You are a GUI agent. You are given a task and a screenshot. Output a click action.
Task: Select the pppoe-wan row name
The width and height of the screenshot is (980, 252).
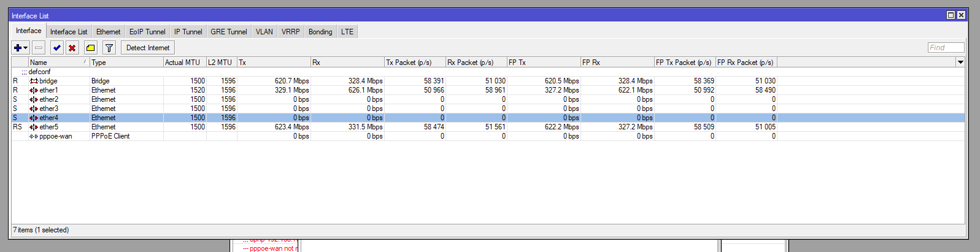point(56,136)
